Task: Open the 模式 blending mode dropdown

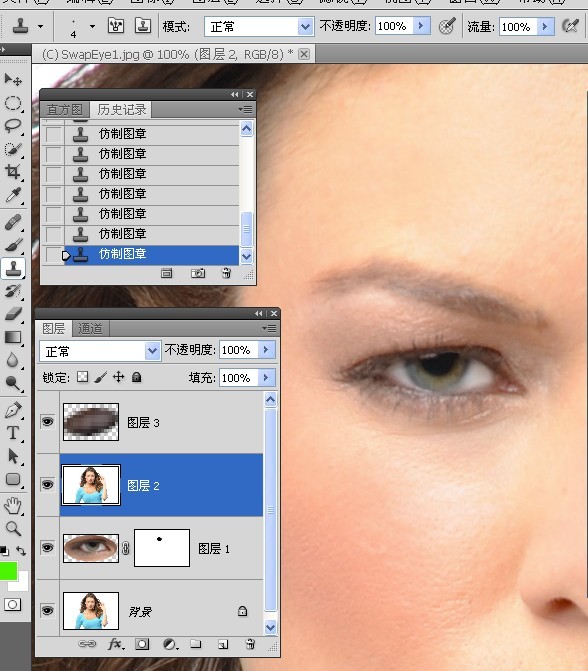Action: coord(259,27)
